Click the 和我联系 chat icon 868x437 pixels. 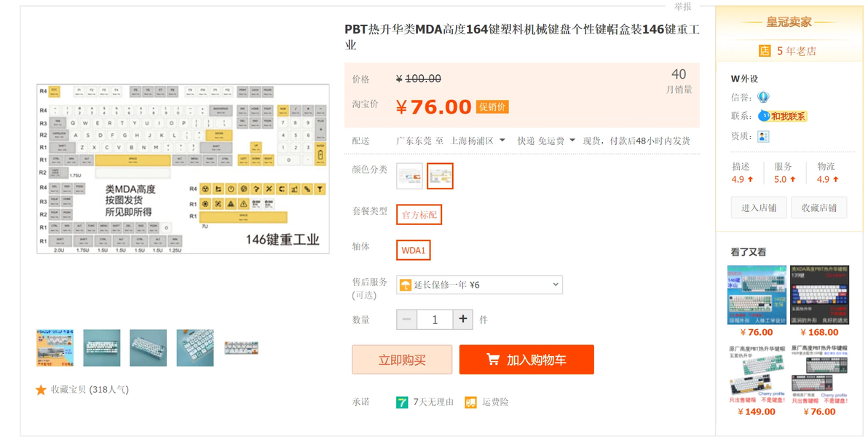coord(764,117)
